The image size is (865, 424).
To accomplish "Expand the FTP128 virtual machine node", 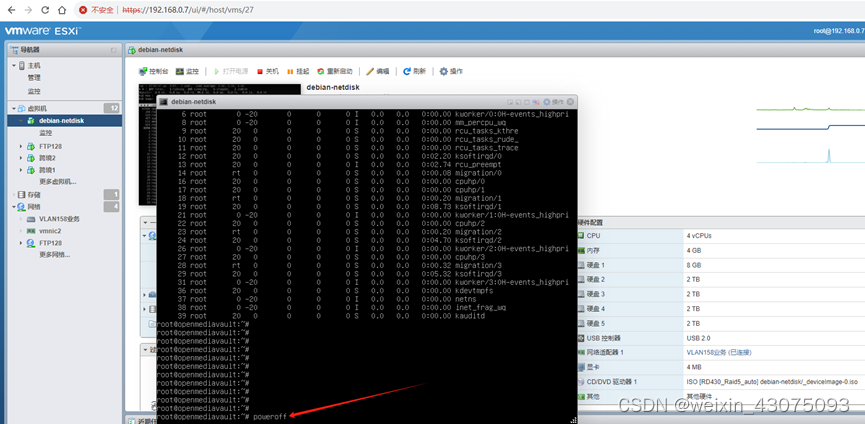I will pyautogui.click(x=21, y=146).
